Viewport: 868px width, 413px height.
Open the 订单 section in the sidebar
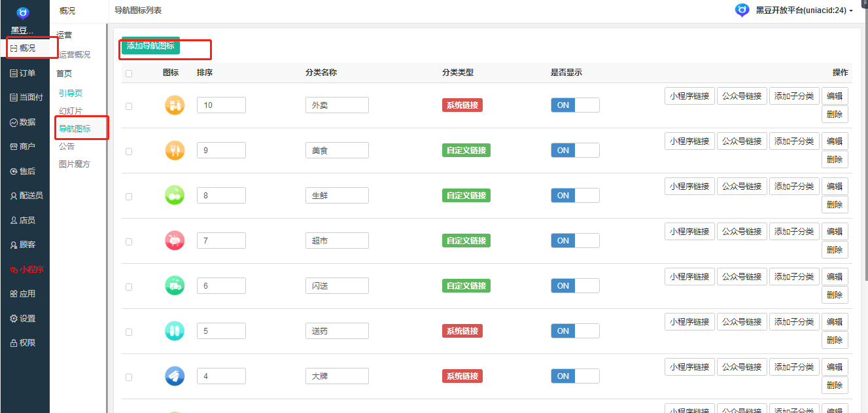point(23,73)
